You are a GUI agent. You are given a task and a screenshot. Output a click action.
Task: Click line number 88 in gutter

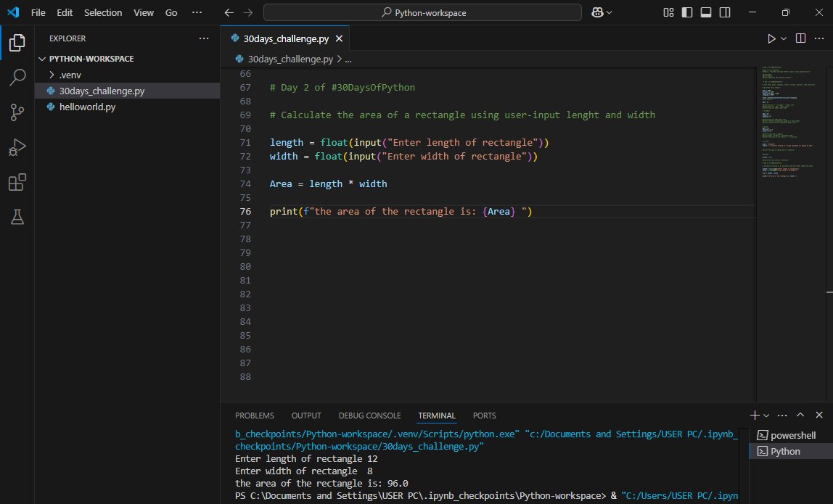245,376
